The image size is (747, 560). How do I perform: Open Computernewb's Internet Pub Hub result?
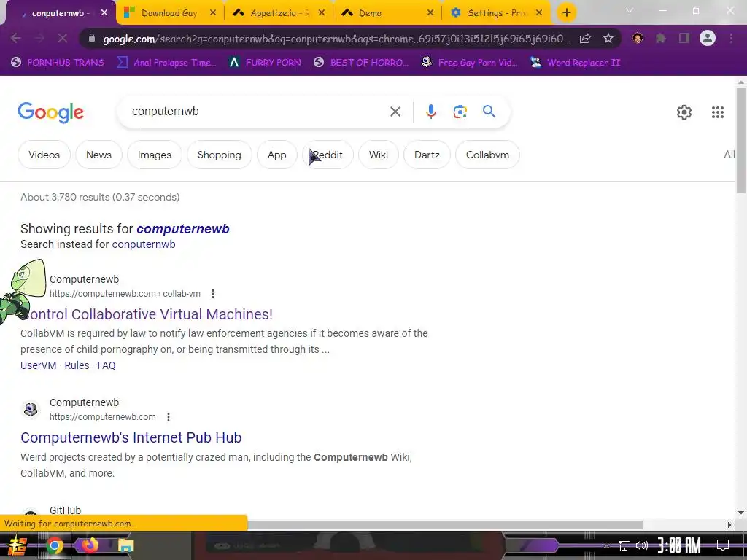pyautogui.click(x=131, y=437)
